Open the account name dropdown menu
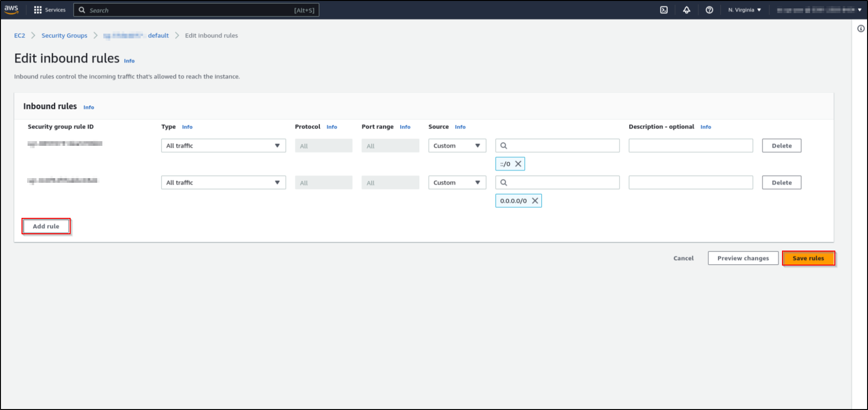Viewport: 868px width, 410px height. coord(819,10)
